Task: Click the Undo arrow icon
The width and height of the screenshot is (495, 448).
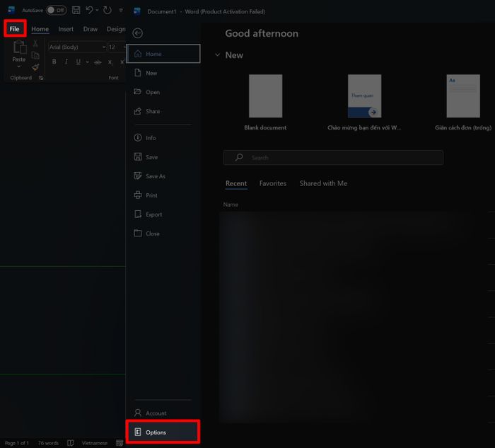Action: click(x=90, y=10)
